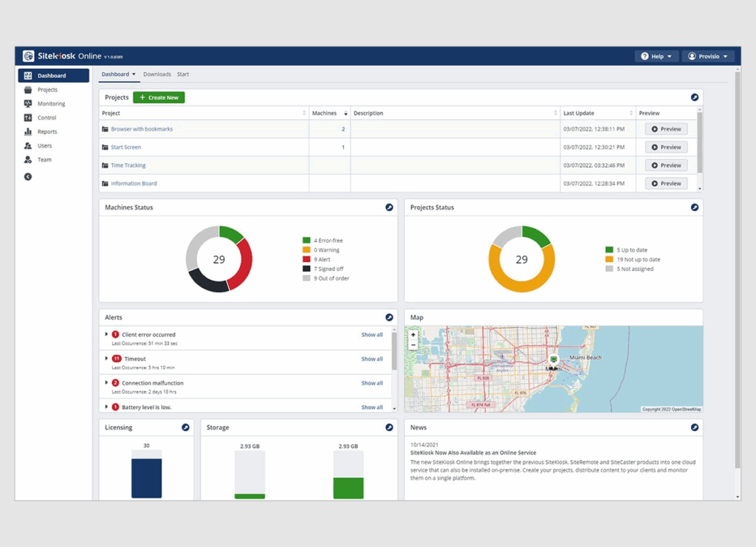Expand the Timeout alert entry
Screen dimensions: 756x547
106,359
